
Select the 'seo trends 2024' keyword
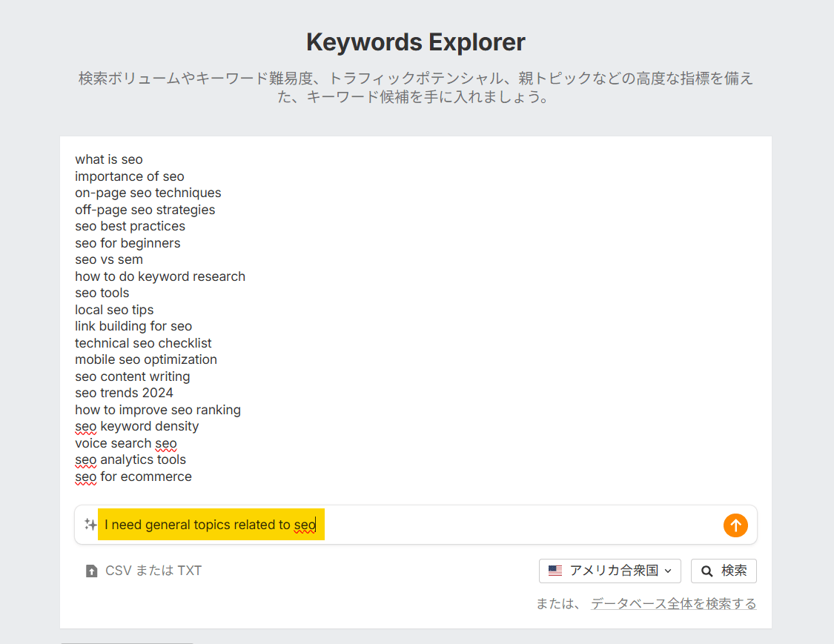click(124, 393)
